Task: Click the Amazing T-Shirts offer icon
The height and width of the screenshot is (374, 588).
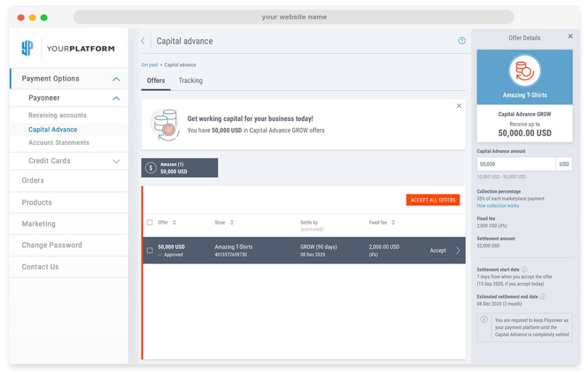Action: click(525, 71)
